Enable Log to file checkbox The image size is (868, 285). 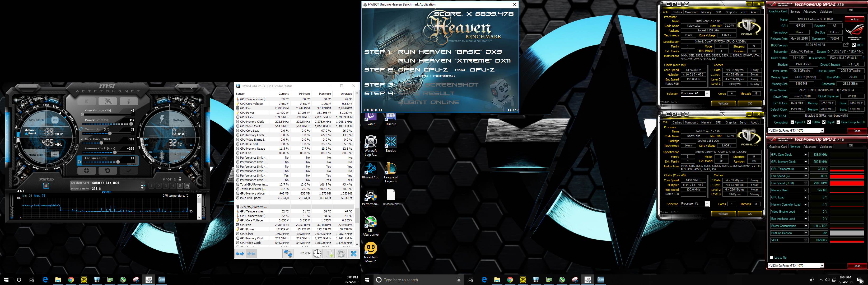tap(772, 257)
